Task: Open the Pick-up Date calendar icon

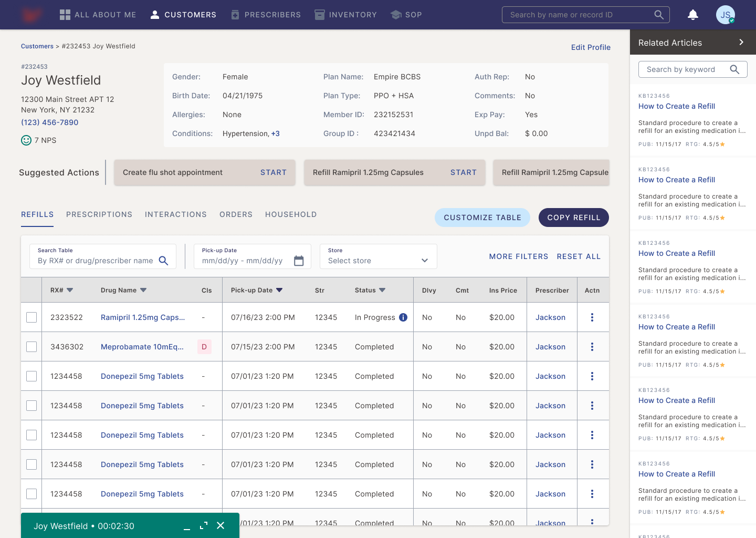Action: tap(299, 261)
